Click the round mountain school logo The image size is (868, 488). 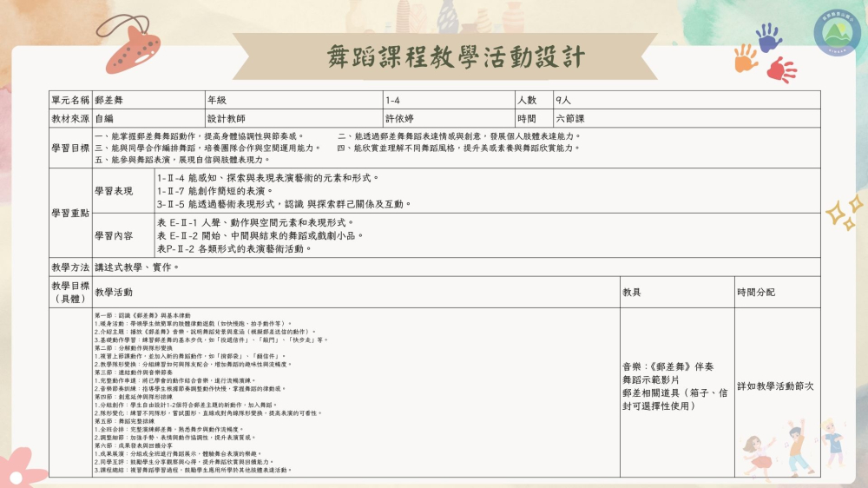point(837,33)
